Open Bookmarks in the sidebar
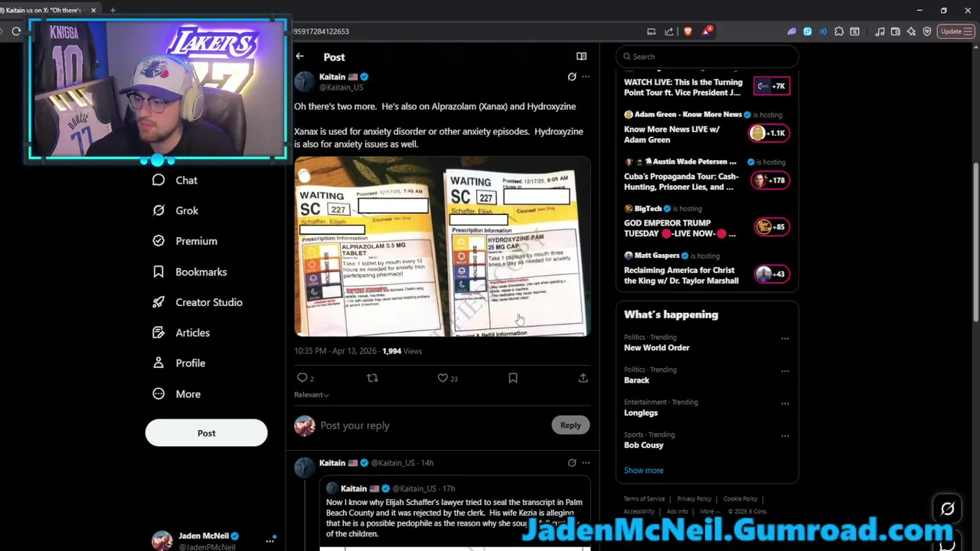The height and width of the screenshot is (551, 980). coord(190,272)
